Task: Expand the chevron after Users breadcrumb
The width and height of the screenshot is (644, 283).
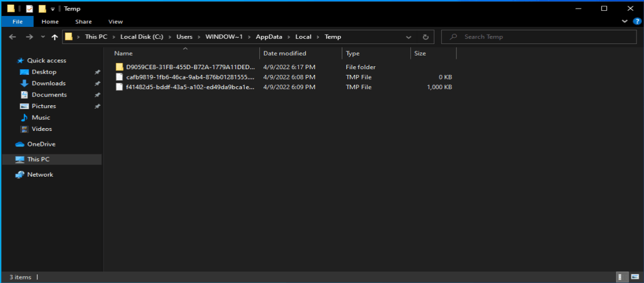Action: [x=199, y=37]
